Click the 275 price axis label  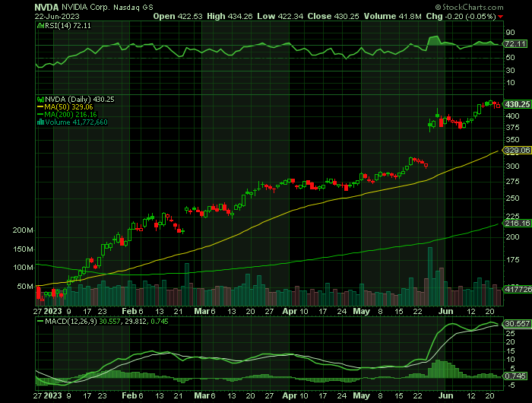tap(512, 182)
